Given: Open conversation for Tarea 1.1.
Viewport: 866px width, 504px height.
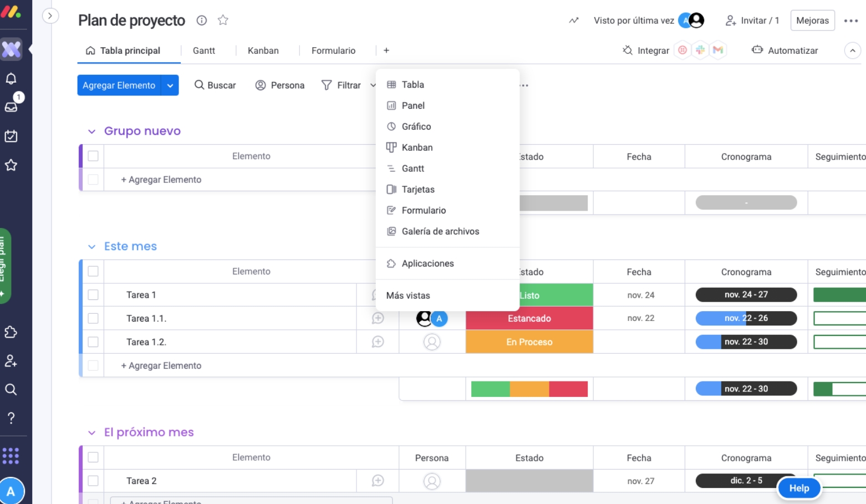Looking at the screenshot, I should coord(378,318).
